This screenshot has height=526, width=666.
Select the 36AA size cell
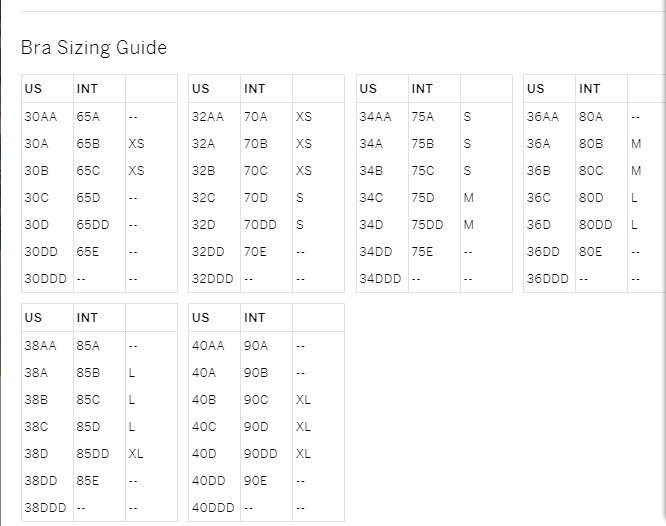pos(543,116)
